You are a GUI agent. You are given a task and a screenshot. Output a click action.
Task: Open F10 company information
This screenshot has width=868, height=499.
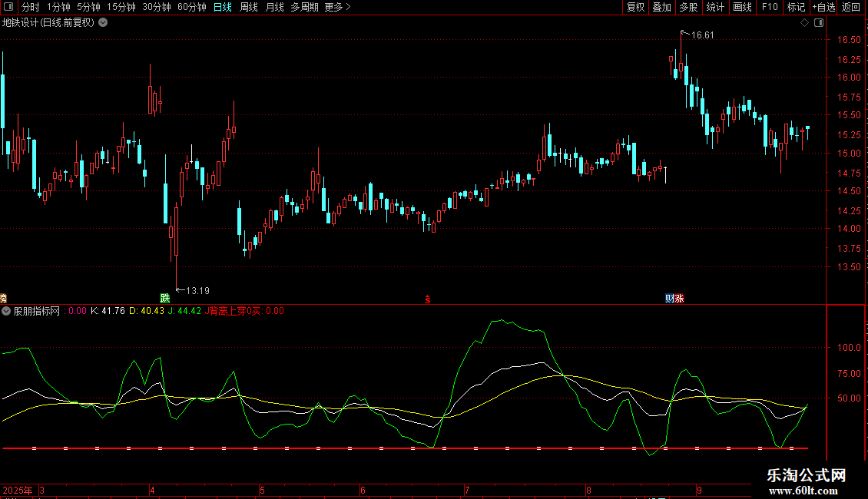coord(769,7)
